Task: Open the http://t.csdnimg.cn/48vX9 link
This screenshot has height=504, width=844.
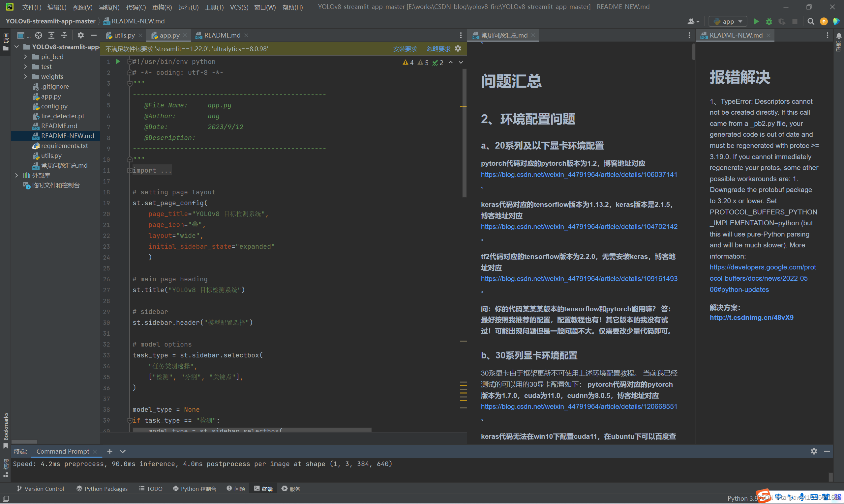Action: (751, 318)
